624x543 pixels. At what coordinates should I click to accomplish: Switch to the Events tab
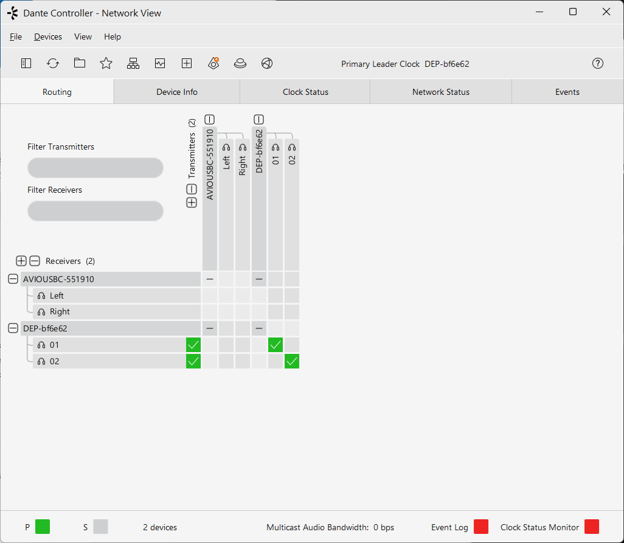[x=567, y=92]
